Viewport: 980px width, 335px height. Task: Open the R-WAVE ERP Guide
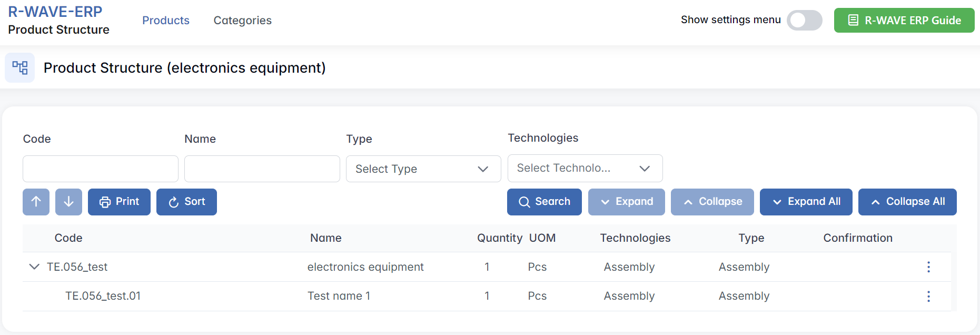coord(904,21)
